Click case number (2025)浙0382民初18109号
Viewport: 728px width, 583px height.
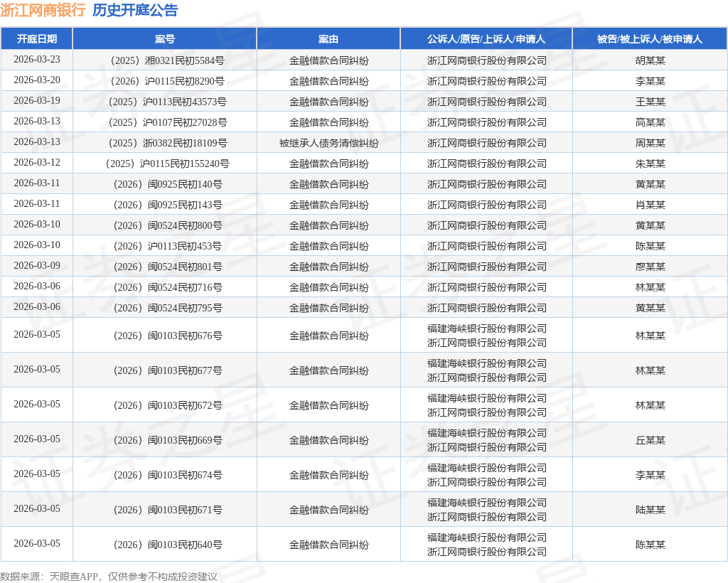point(165,143)
